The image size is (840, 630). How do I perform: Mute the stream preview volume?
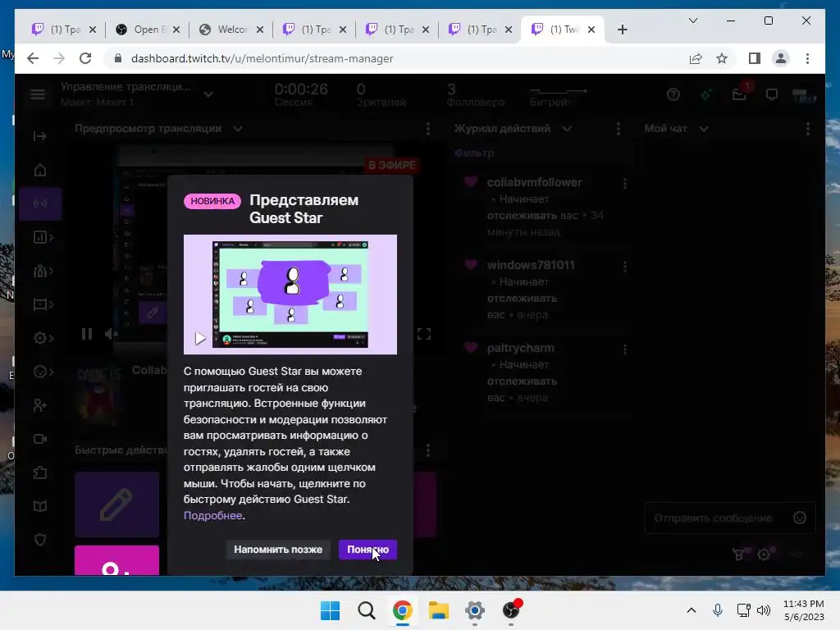(110, 335)
